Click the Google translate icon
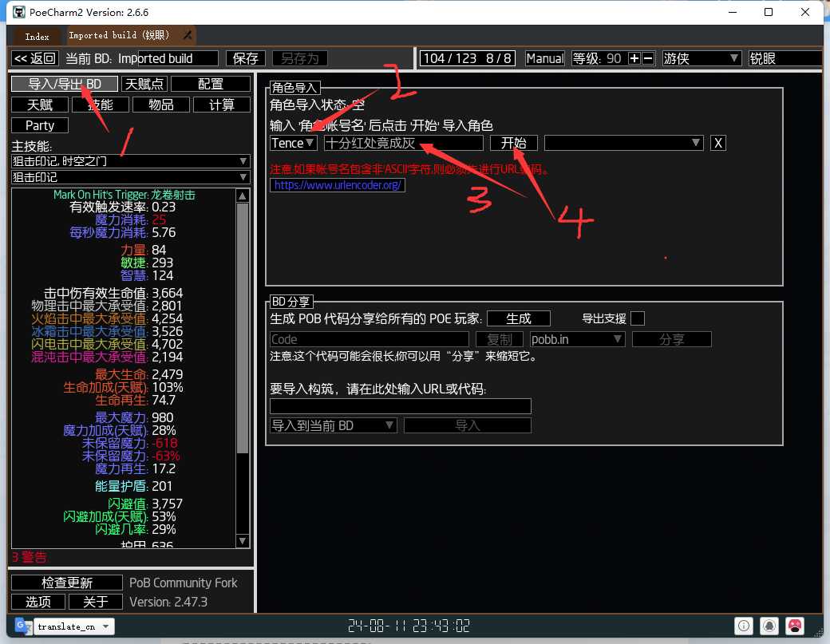The height and width of the screenshot is (644, 830). pos(23,626)
